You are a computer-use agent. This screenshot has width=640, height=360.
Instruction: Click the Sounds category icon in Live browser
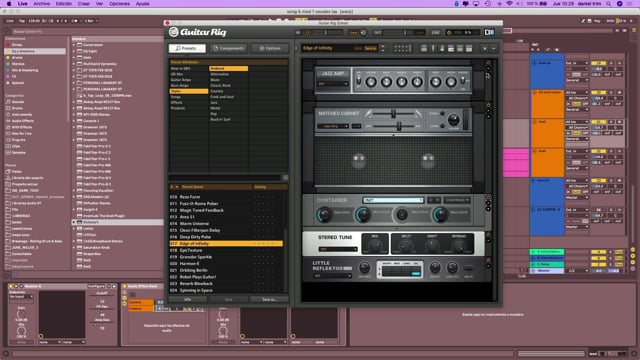8,102
